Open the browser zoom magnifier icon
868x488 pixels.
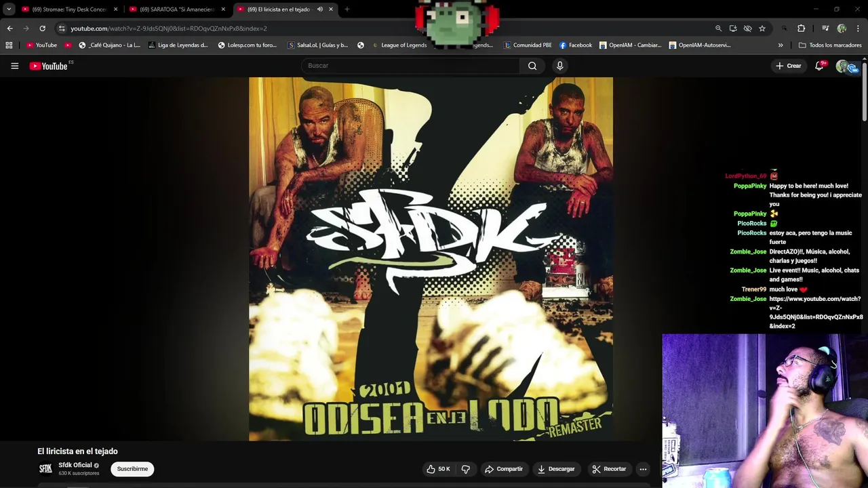pyautogui.click(x=718, y=28)
